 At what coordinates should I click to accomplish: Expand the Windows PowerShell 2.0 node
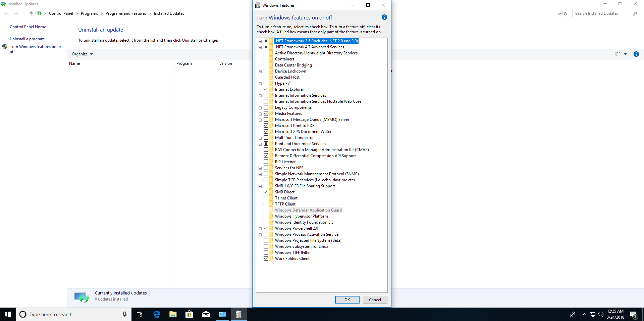pos(260,229)
